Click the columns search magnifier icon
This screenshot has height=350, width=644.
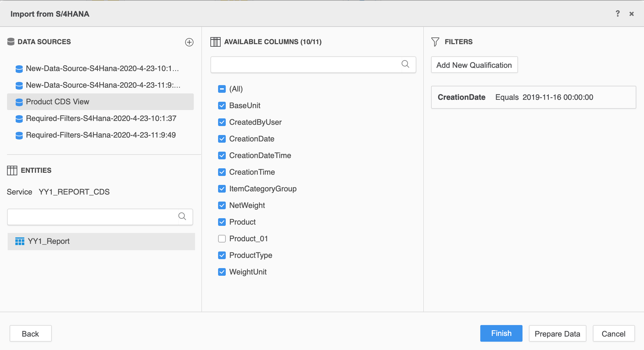[x=405, y=64]
